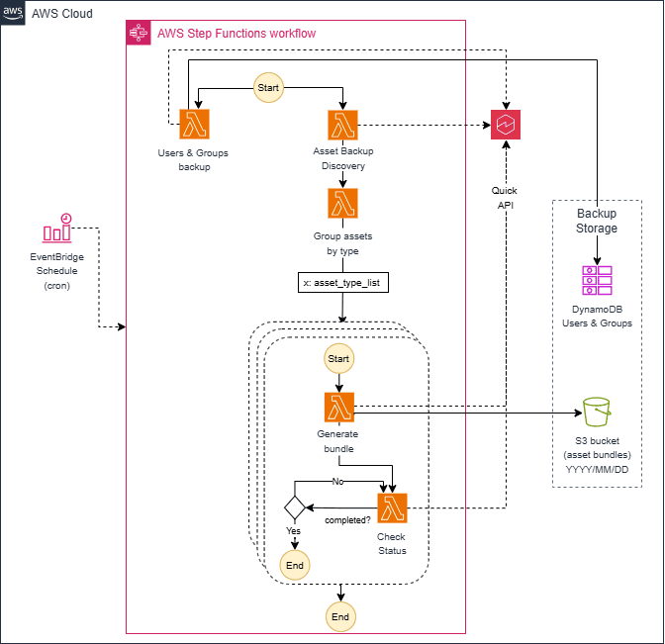Click the Generate bundle label
This screenshot has width=665, height=644.
338,441
